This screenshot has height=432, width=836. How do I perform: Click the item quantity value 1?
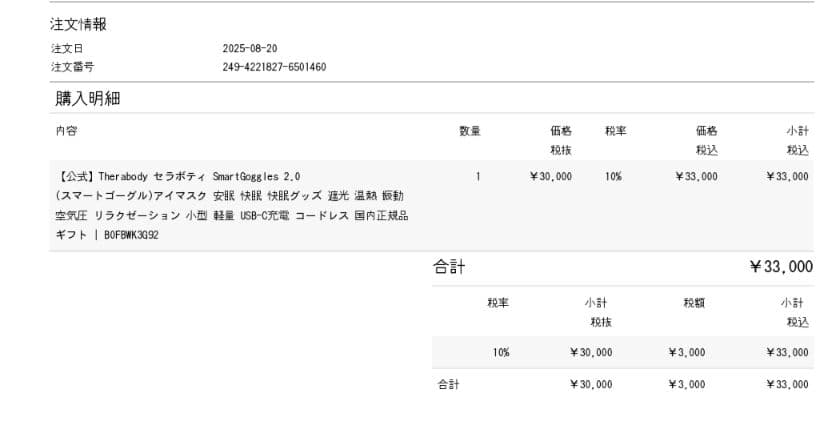[x=478, y=176]
